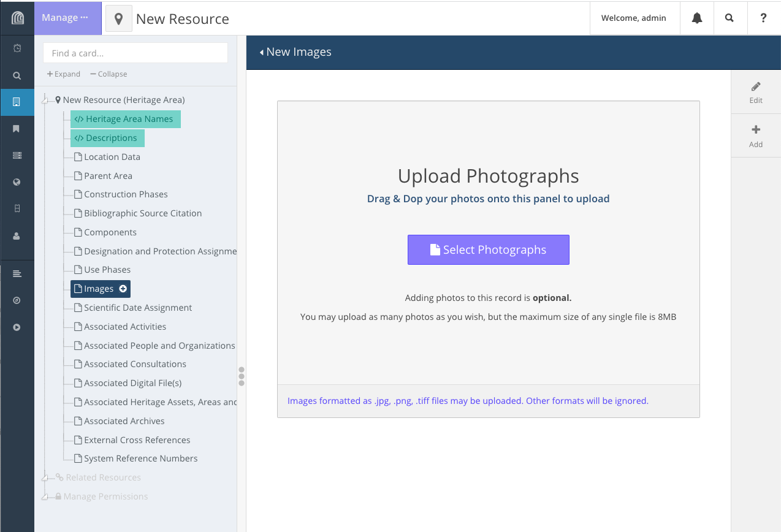The height and width of the screenshot is (532, 781).
Task: Select the Heritage Area Names card
Action: click(125, 119)
